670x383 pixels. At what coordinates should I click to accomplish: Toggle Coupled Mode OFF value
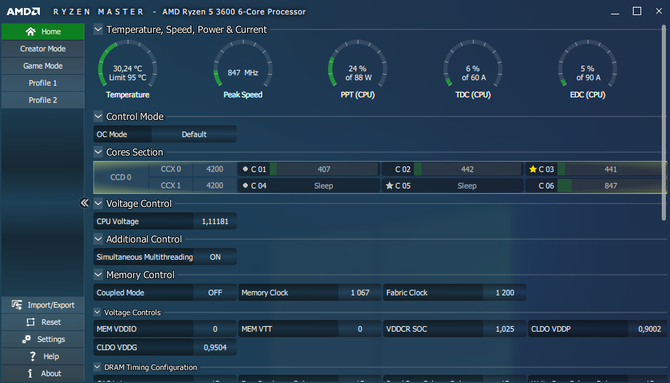215,293
